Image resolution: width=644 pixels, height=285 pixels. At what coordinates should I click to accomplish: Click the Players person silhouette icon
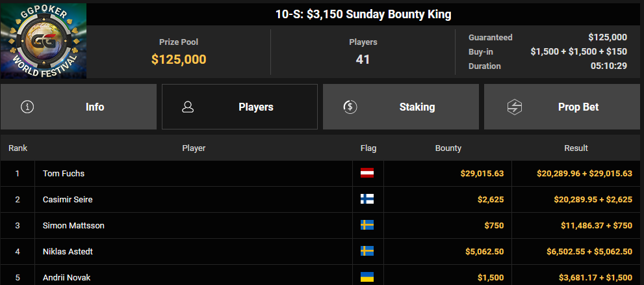pos(188,107)
